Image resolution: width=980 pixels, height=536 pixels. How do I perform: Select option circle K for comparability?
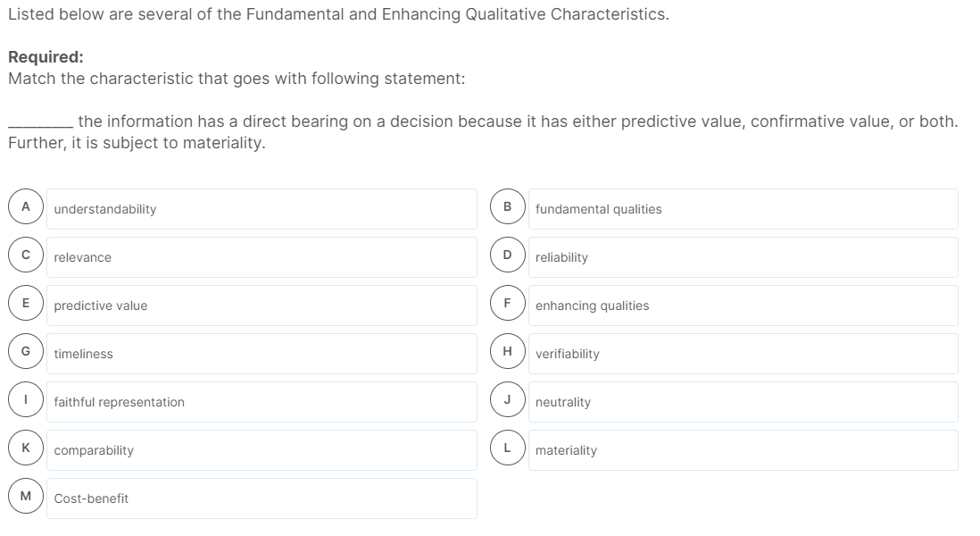[24, 449]
